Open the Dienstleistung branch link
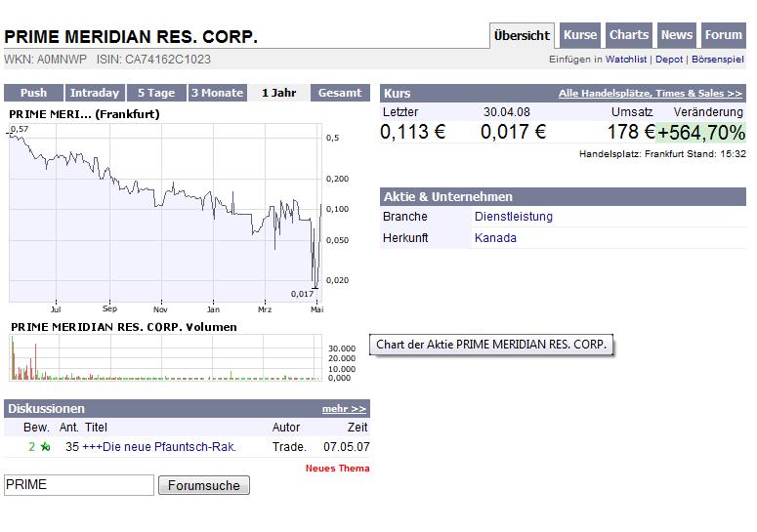 click(x=513, y=217)
